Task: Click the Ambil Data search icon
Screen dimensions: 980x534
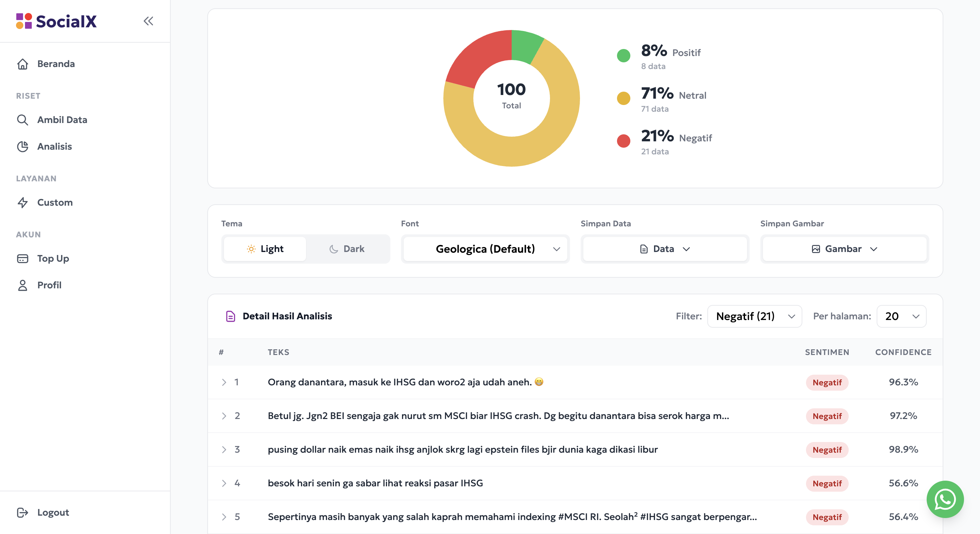Action: [22, 120]
